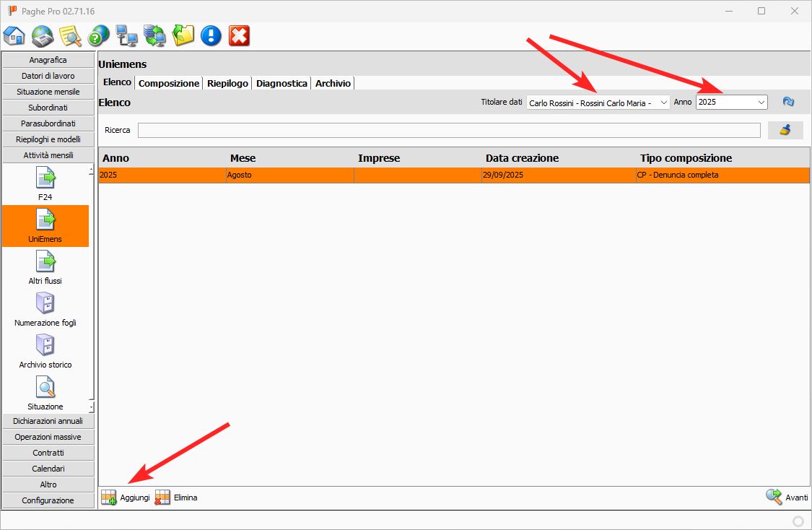Open Numerazione fogli from the sidebar
The image size is (812, 530).
point(45,309)
